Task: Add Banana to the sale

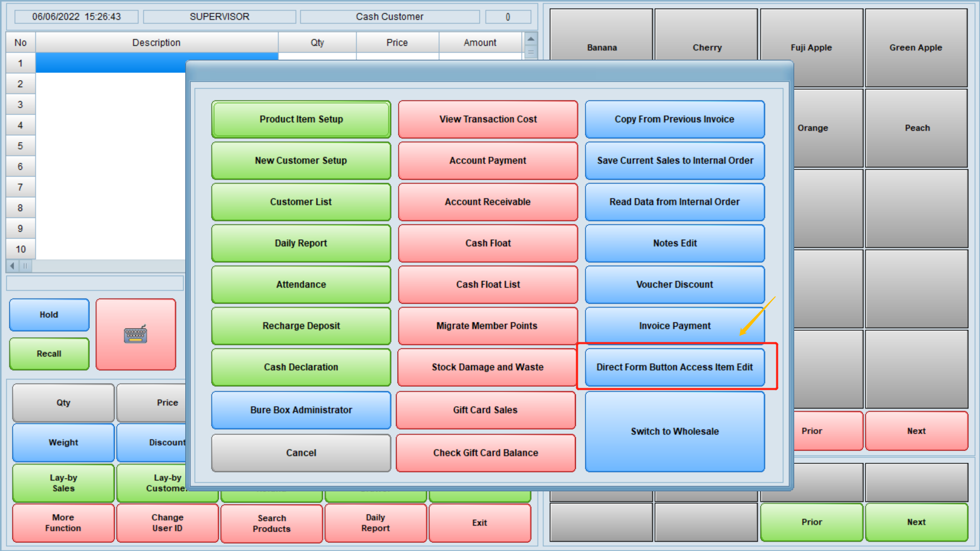Action: point(602,47)
